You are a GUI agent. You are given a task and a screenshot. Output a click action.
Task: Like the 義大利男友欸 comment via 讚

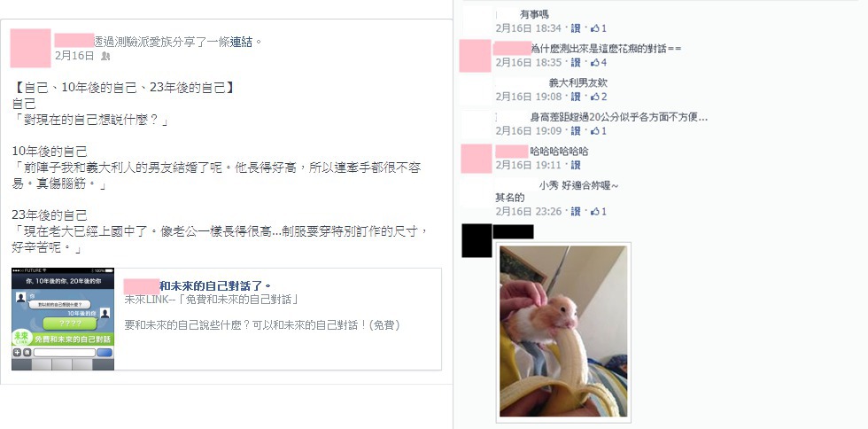(x=576, y=97)
